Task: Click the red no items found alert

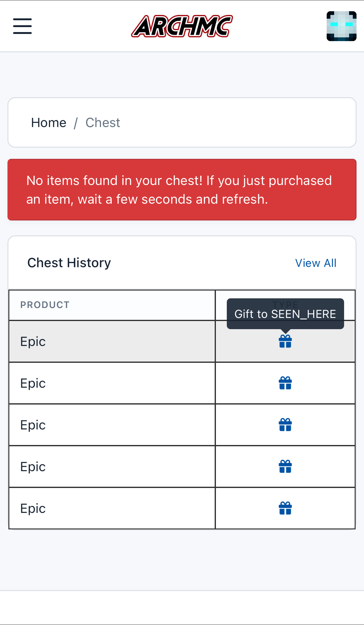Action: [182, 190]
